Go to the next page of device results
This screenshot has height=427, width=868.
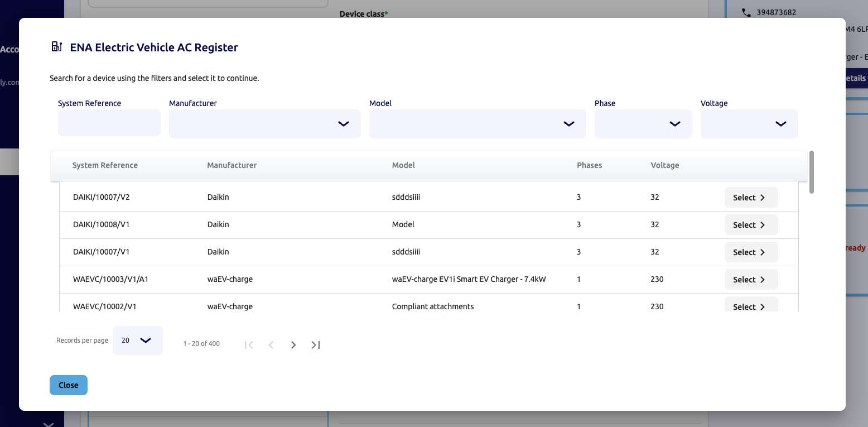(x=293, y=344)
